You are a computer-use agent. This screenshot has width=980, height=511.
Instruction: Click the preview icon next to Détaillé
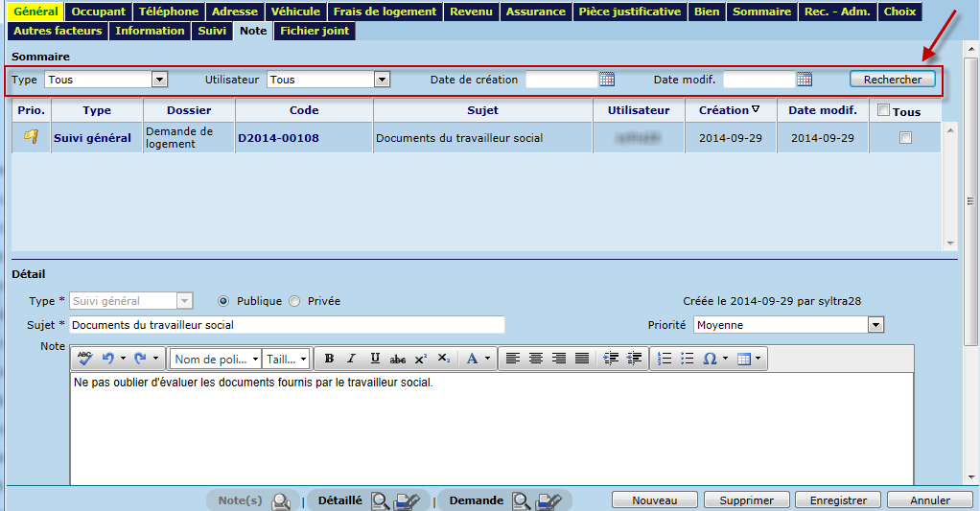381,500
